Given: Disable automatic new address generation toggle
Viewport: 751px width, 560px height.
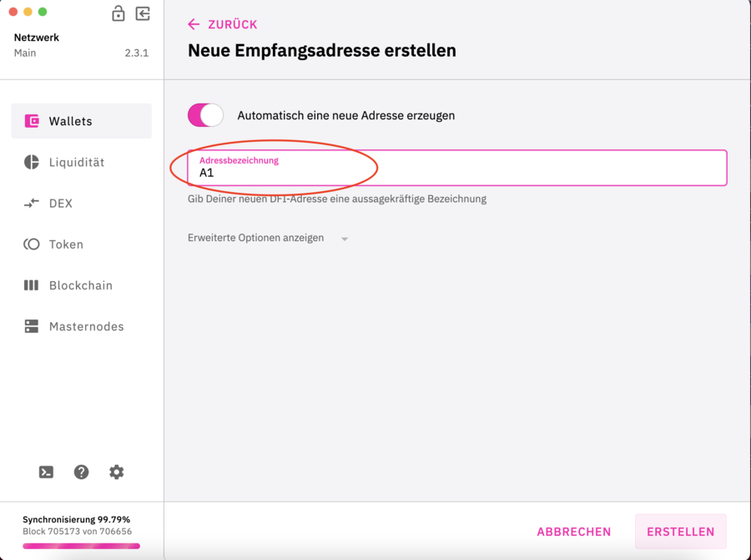Looking at the screenshot, I should click(x=205, y=115).
